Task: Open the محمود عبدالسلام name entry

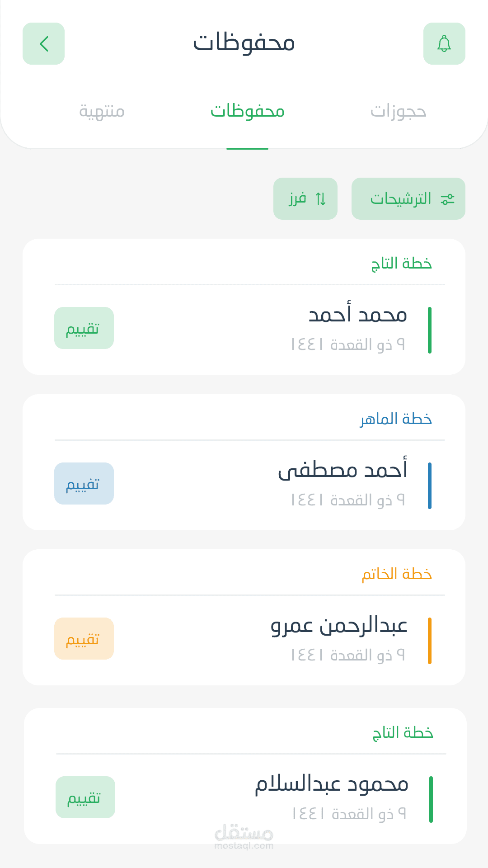Action: point(332,784)
